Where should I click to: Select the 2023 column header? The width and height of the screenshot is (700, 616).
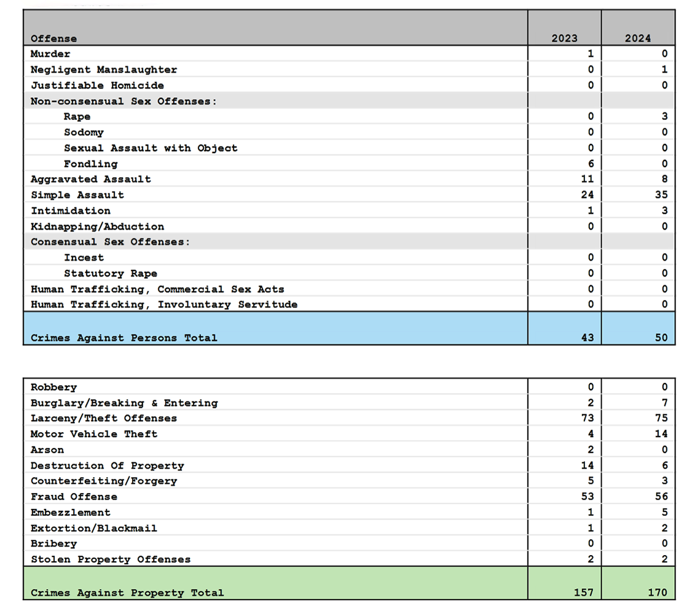point(564,38)
